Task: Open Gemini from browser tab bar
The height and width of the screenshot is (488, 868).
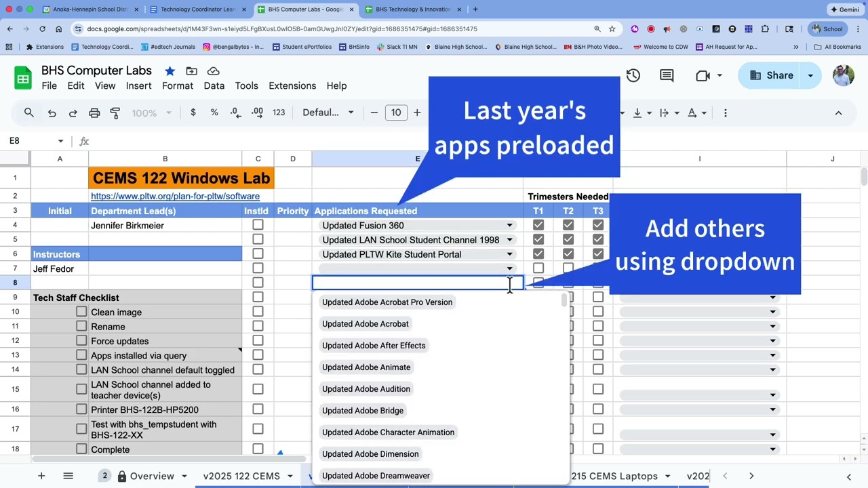Action: coord(845,9)
